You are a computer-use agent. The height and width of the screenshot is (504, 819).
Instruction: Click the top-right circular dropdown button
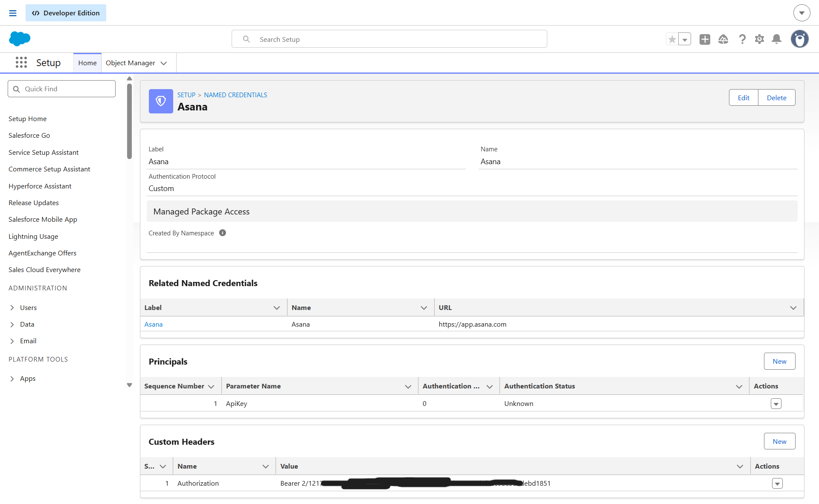[x=802, y=13]
